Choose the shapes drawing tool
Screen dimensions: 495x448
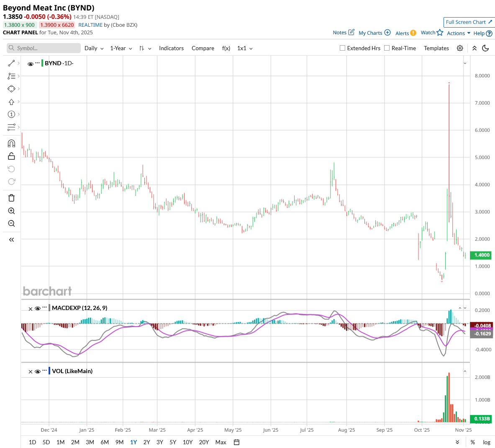11,89
